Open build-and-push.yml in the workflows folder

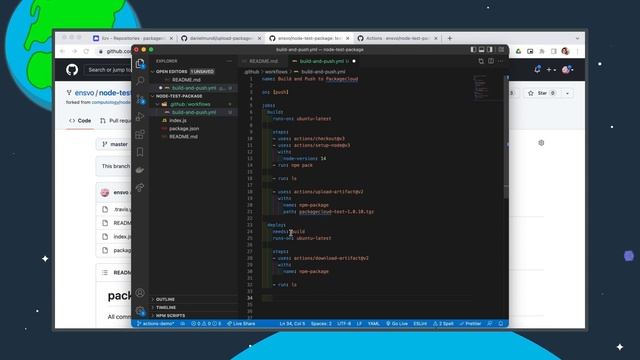(x=194, y=112)
